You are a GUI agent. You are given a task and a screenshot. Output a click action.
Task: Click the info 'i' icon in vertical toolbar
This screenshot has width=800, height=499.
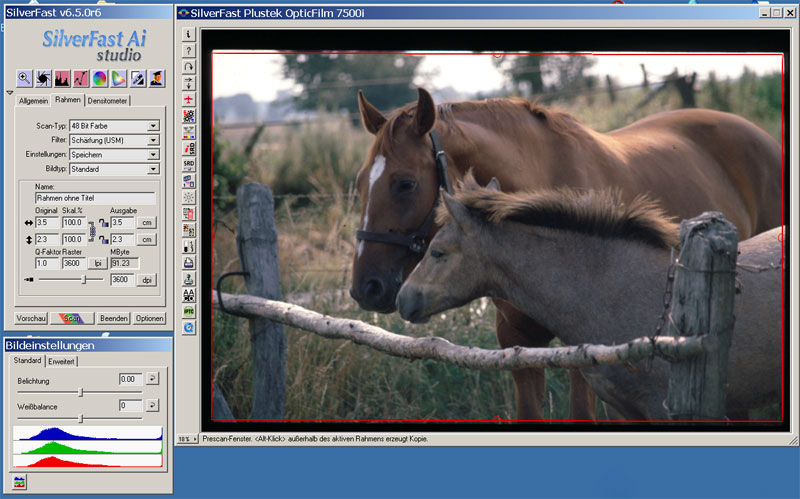click(188, 34)
